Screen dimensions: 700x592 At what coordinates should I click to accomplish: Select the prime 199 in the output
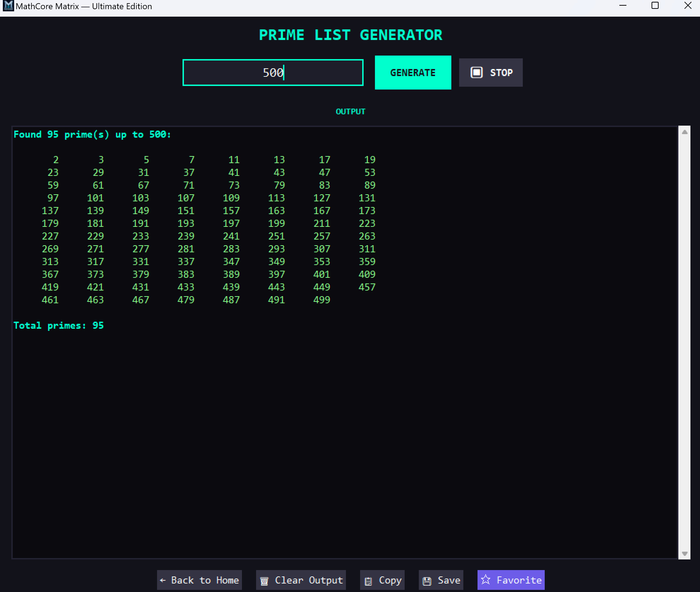pos(276,224)
